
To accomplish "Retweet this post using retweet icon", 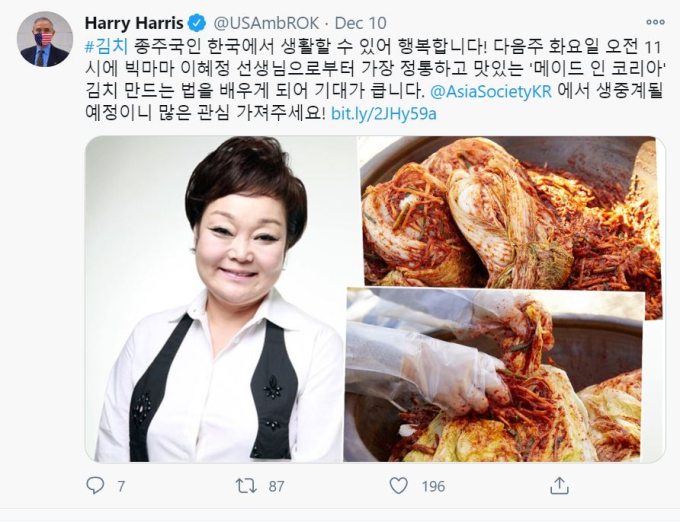I will coord(246,486).
